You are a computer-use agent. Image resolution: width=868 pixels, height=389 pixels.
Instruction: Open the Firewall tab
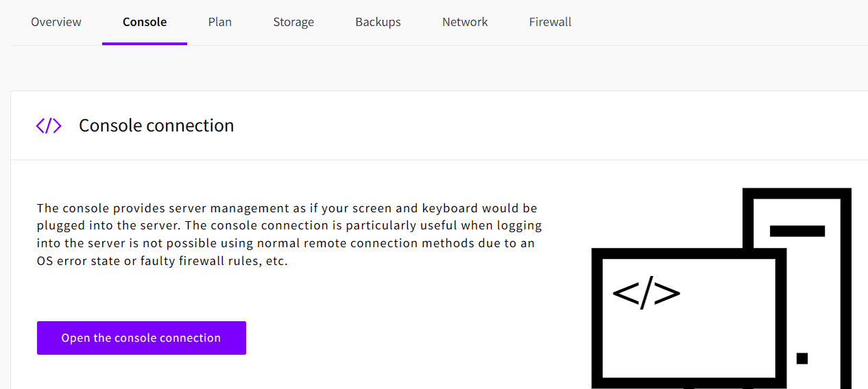click(550, 22)
